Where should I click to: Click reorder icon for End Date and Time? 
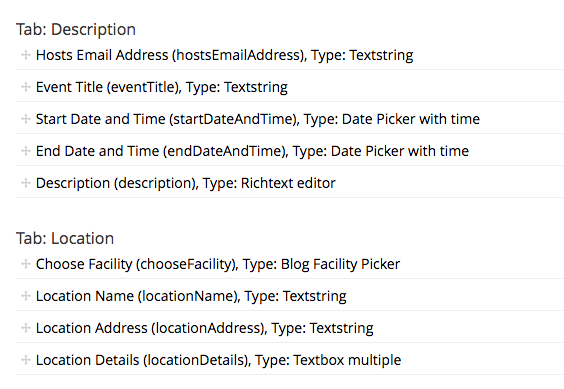26,151
